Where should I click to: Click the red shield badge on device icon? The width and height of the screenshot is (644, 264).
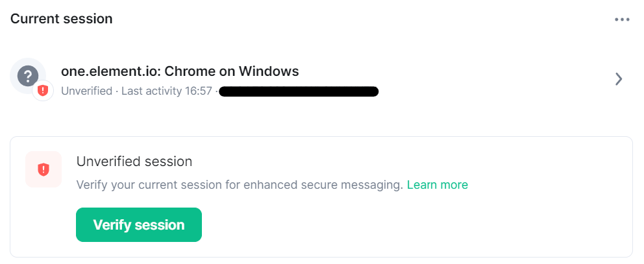coord(43,90)
